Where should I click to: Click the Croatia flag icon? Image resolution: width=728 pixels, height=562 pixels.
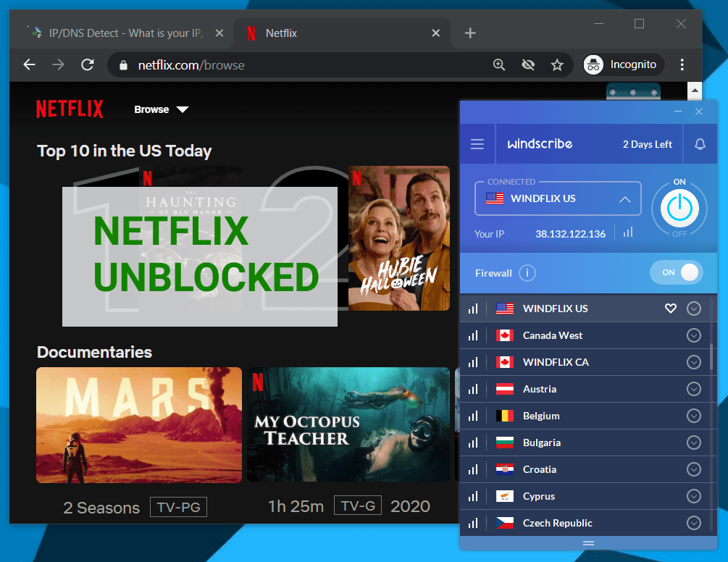[x=505, y=469]
